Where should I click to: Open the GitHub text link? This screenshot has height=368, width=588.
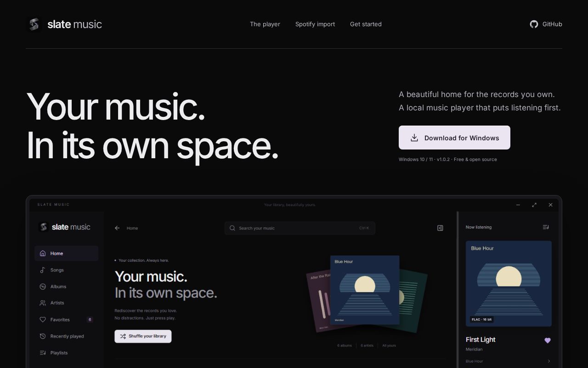tap(552, 24)
